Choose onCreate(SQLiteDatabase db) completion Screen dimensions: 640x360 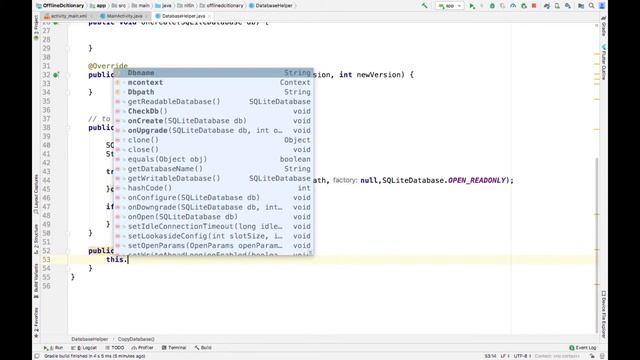[x=213, y=121]
